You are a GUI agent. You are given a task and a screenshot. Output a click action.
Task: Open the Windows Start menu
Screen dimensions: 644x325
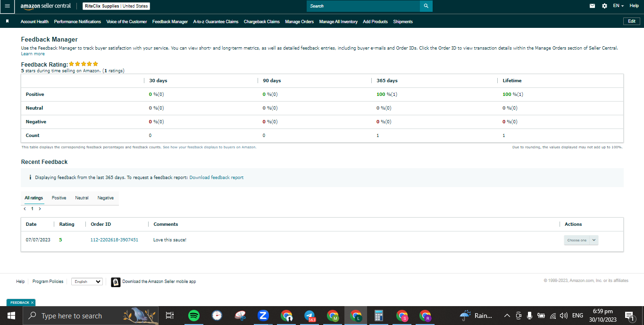[x=11, y=316]
